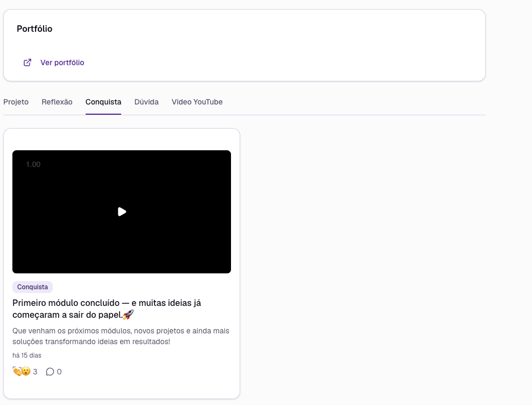Open comments via the speech bubble icon
This screenshot has height=405, width=532.
[x=50, y=372]
